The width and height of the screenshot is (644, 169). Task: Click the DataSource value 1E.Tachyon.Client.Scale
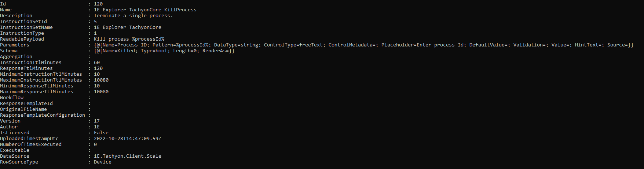tap(127, 156)
